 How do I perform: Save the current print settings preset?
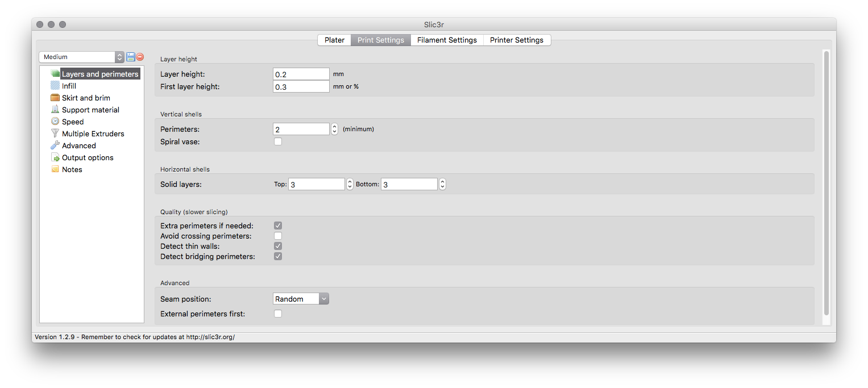point(130,57)
